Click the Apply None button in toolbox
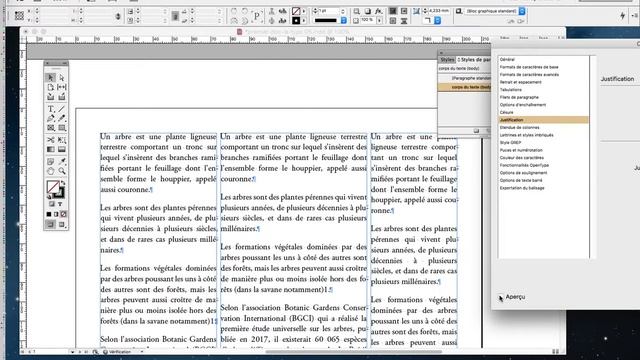This screenshot has height=360, width=640. tap(64, 214)
